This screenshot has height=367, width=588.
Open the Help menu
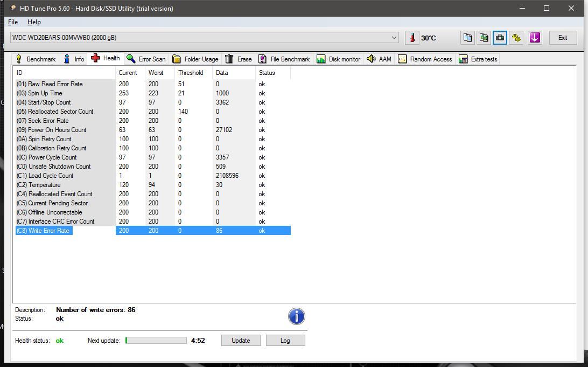pyautogui.click(x=34, y=22)
